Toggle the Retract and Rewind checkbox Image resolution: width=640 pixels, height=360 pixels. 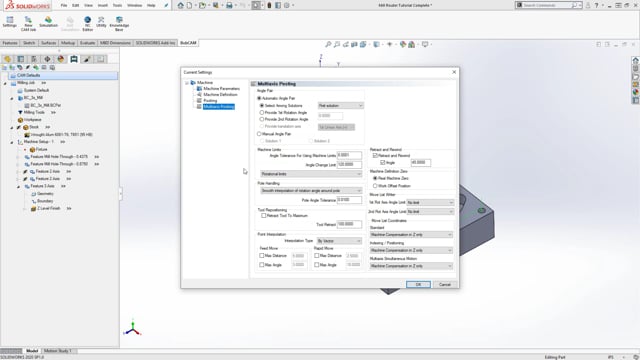pyautogui.click(x=375, y=156)
